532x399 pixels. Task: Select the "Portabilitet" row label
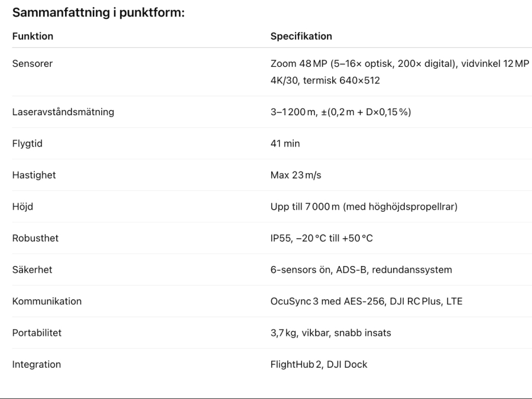point(37,333)
